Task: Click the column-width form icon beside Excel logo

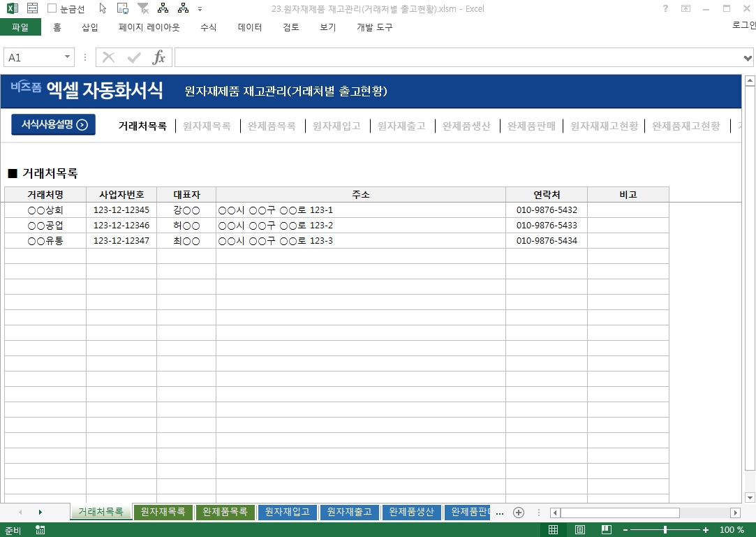Action: (32, 8)
